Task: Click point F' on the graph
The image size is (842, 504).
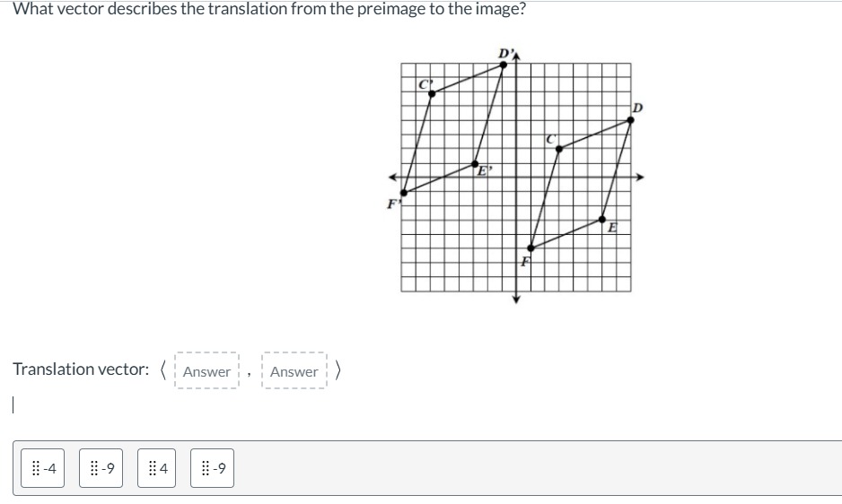Action: pyautogui.click(x=404, y=193)
